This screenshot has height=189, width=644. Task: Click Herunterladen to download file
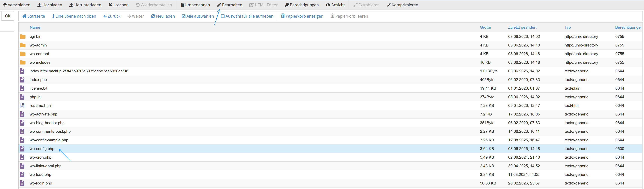tap(85, 5)
